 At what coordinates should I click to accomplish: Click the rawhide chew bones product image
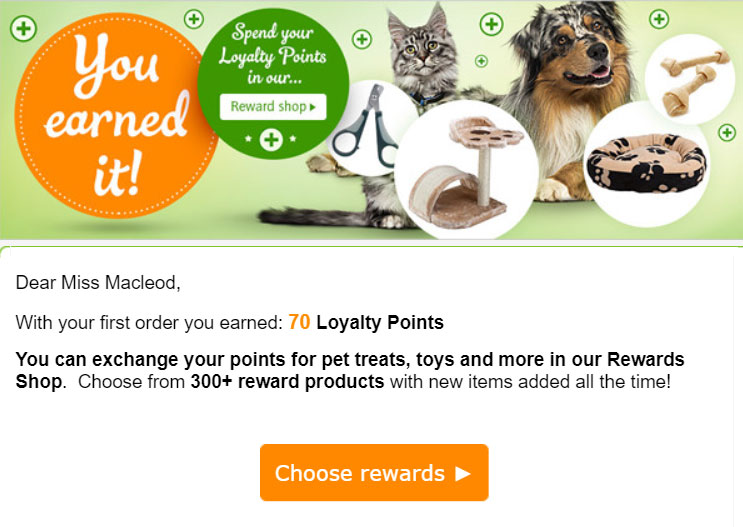coord(690,79)
